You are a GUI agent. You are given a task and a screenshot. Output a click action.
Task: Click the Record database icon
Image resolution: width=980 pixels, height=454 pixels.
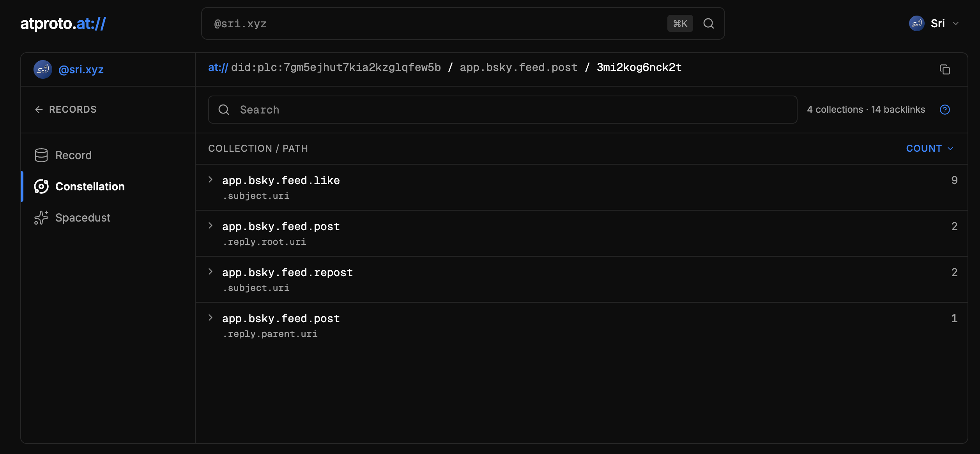pos(41,155)
